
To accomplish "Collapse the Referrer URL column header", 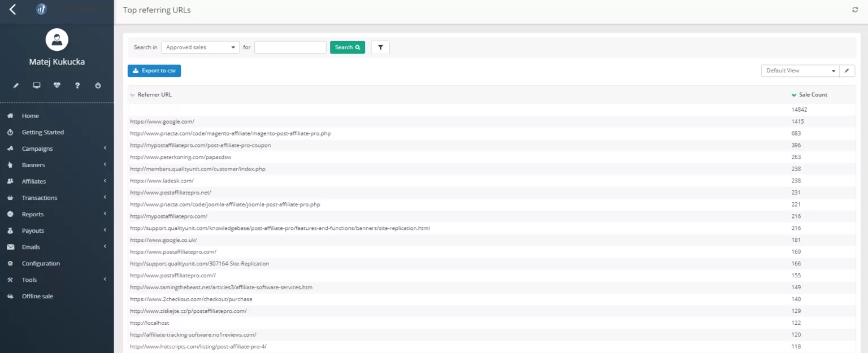I will (132, 94).
